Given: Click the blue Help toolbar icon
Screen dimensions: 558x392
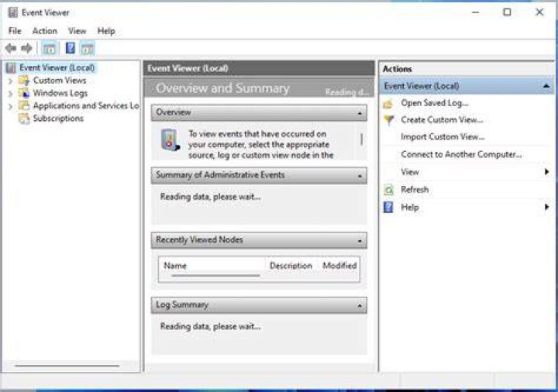Looking at the screenshot, I should coord(70,48).
